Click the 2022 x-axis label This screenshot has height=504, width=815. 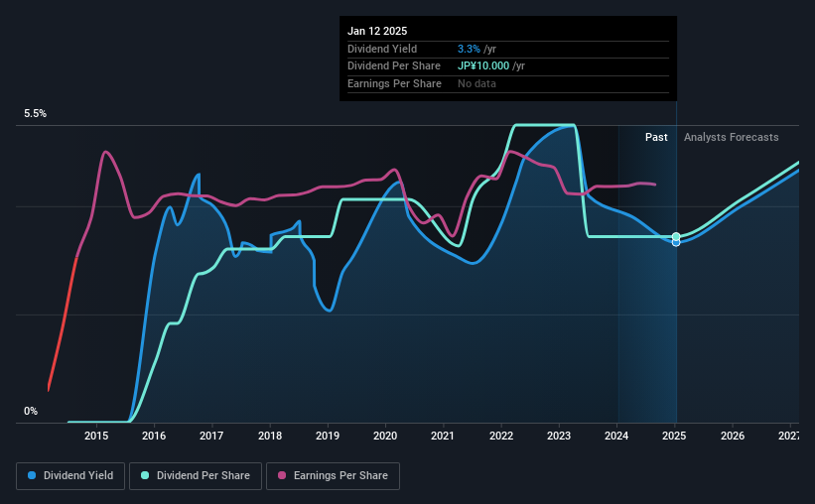pos(501,436)
